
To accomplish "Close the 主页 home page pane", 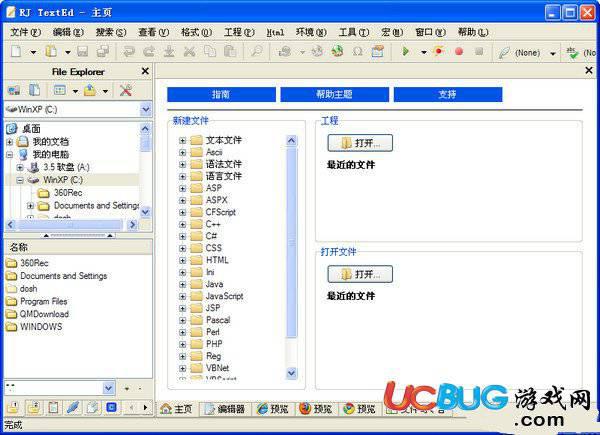I will pos(589,70).
